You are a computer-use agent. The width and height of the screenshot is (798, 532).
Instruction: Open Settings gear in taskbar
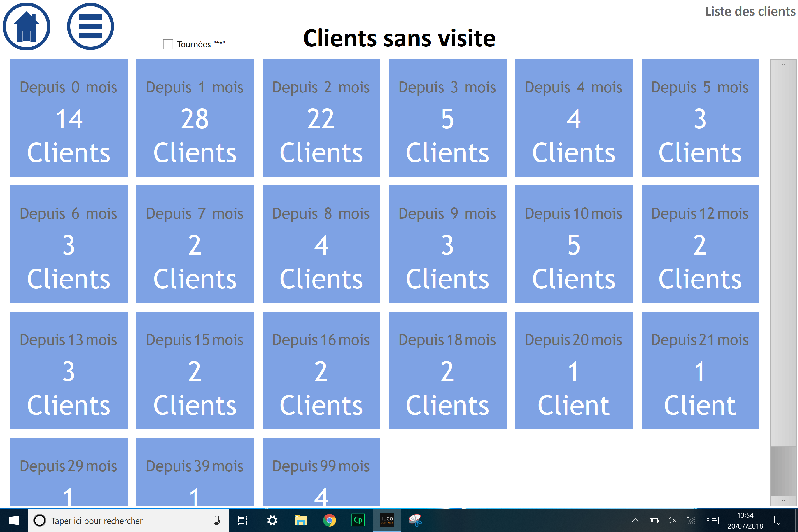point(272,520)
